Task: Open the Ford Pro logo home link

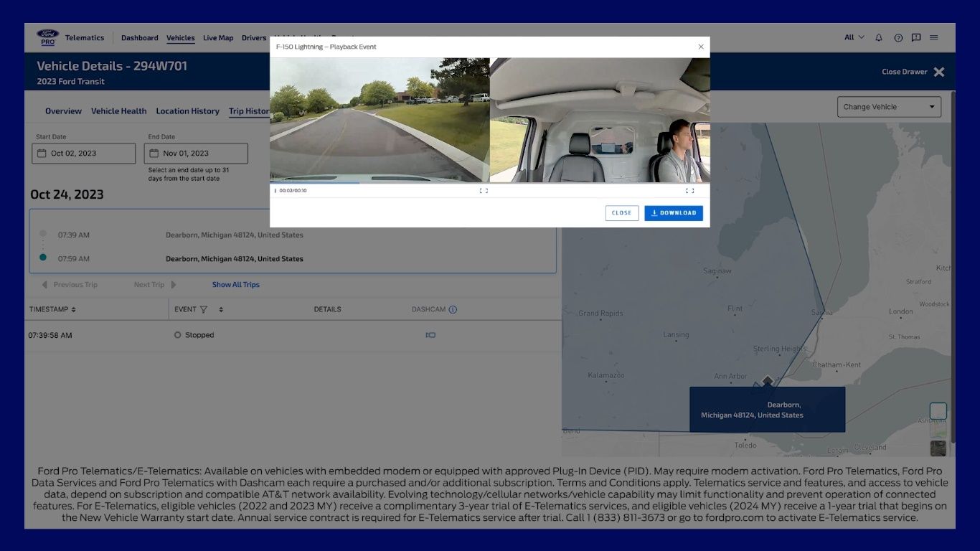Action: pos(48,37)
